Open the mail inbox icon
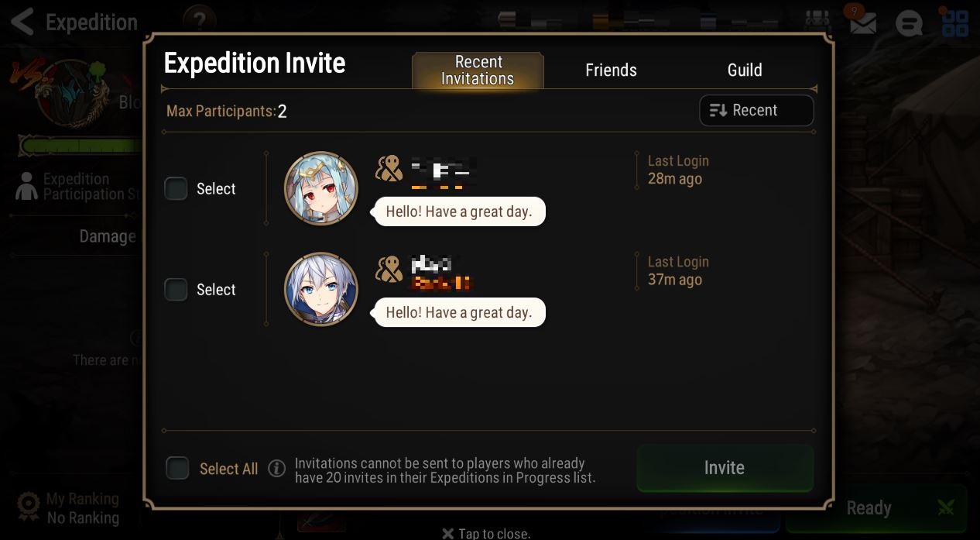 (862, 22)
